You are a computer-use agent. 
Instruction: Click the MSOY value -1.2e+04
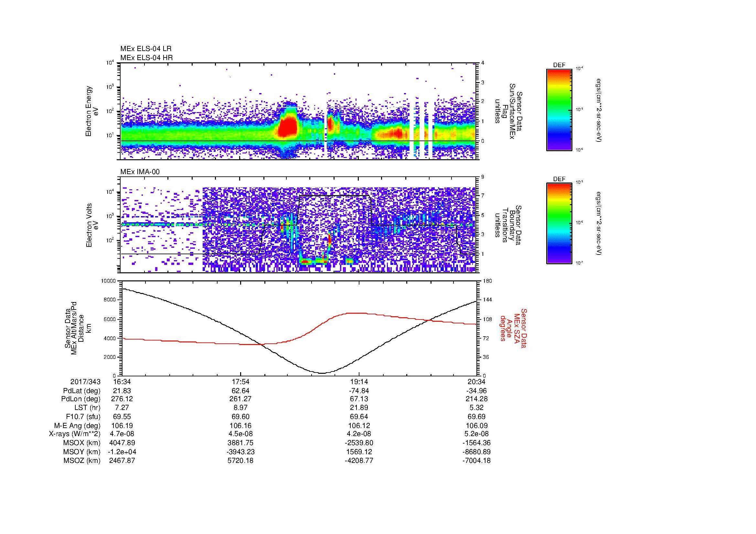pyautogui.click(x=122, y=452)
